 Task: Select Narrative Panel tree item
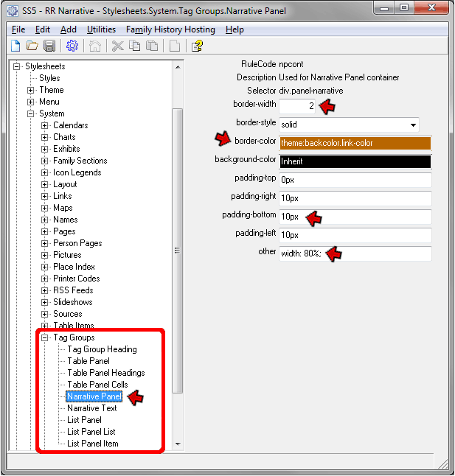coord(94,396)
